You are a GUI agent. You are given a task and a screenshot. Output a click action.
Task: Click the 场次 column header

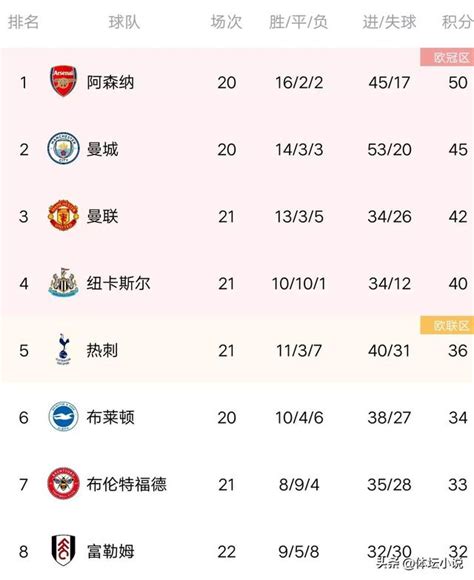tap(226, 22)
